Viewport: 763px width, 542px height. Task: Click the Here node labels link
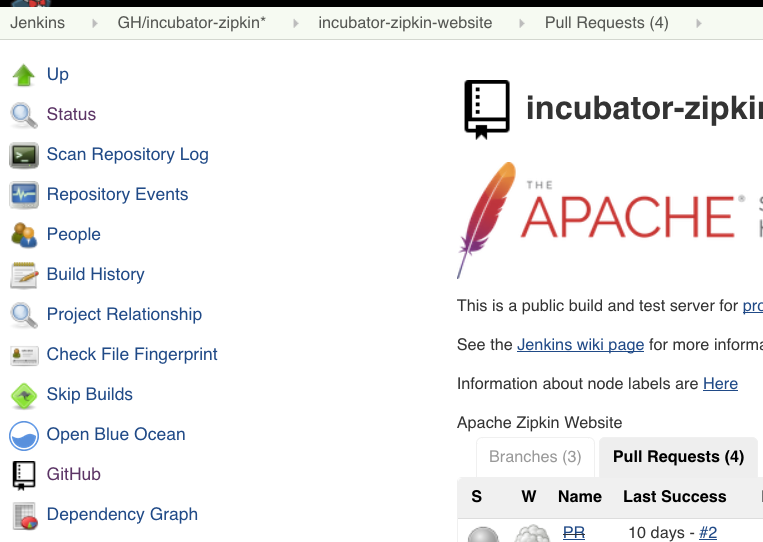click(720, 384)
